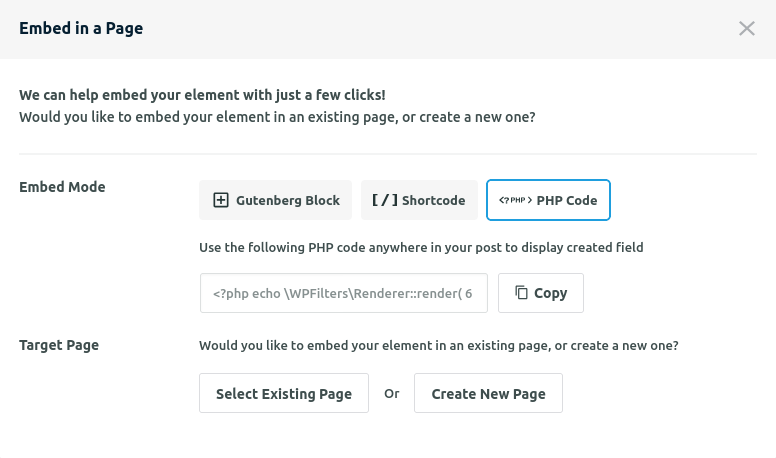The image size is (776, 458).
Task: Click the square brackets Shortcode icon
Action: coord(385,200)
